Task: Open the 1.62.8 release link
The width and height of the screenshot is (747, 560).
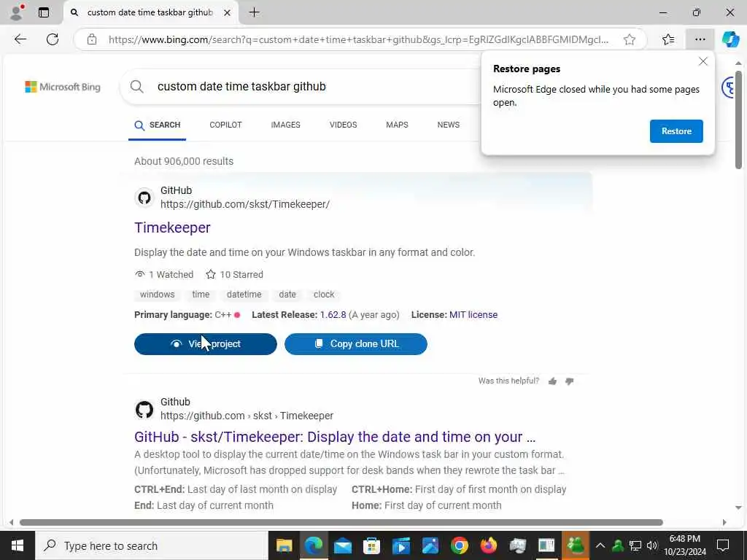Action: [333, 315]
